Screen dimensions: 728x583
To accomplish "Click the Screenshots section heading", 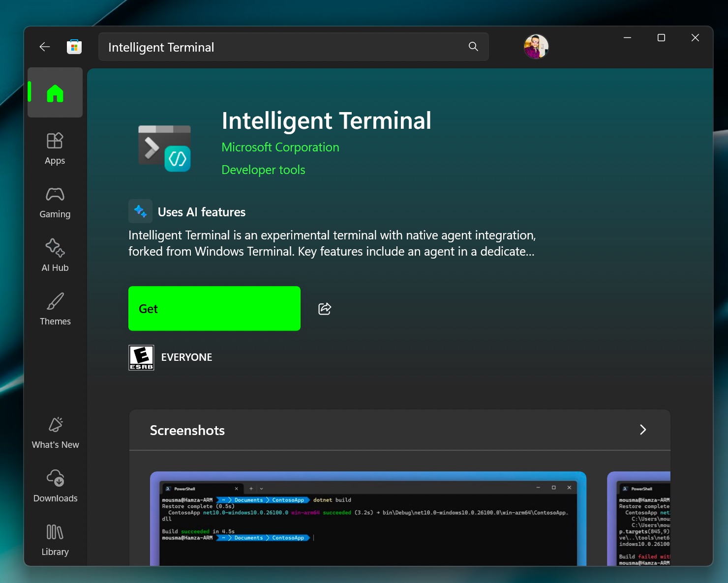I will pyautogui.click(x=187, y=431).
